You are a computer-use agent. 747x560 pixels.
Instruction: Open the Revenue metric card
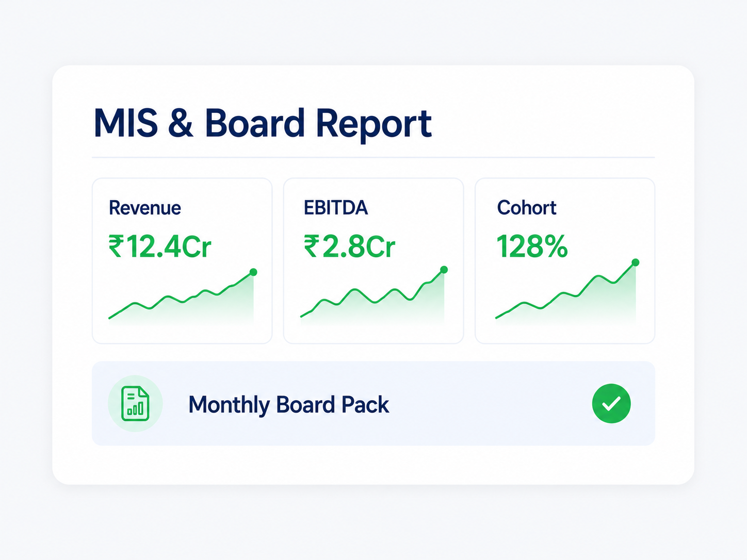tap(182, 261)
